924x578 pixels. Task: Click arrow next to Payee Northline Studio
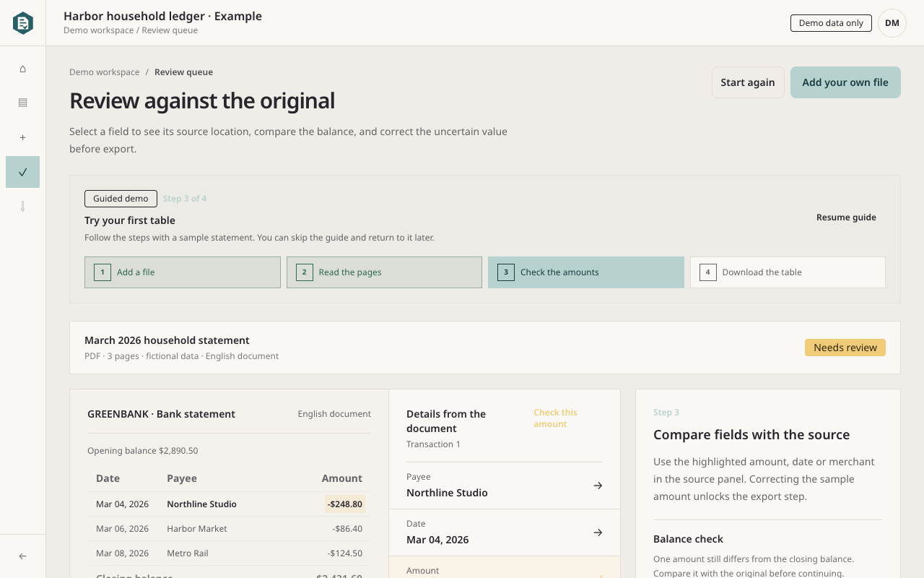[598, 486]
